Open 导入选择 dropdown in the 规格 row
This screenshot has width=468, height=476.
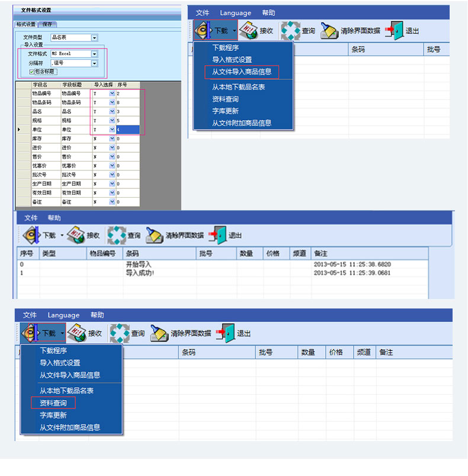click(x=112, y=121)
